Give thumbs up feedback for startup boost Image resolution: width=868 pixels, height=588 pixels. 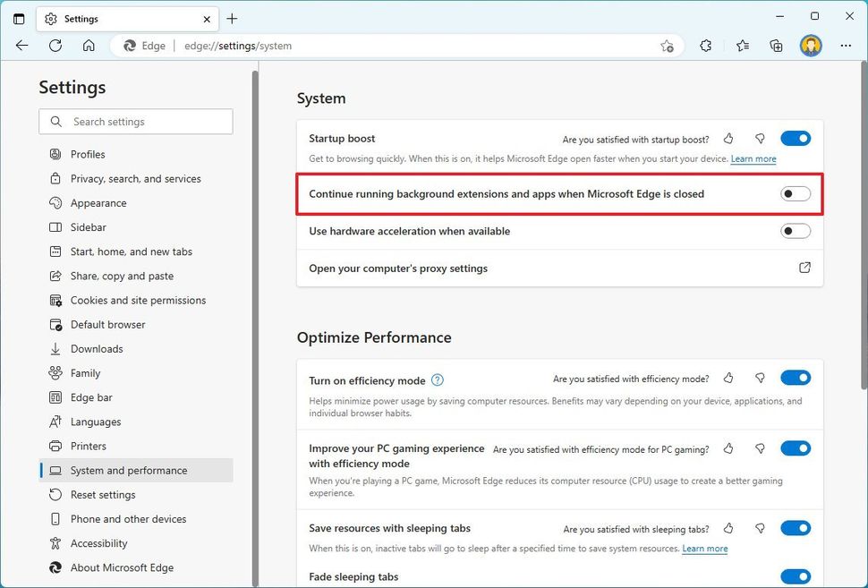click(728, 139)
